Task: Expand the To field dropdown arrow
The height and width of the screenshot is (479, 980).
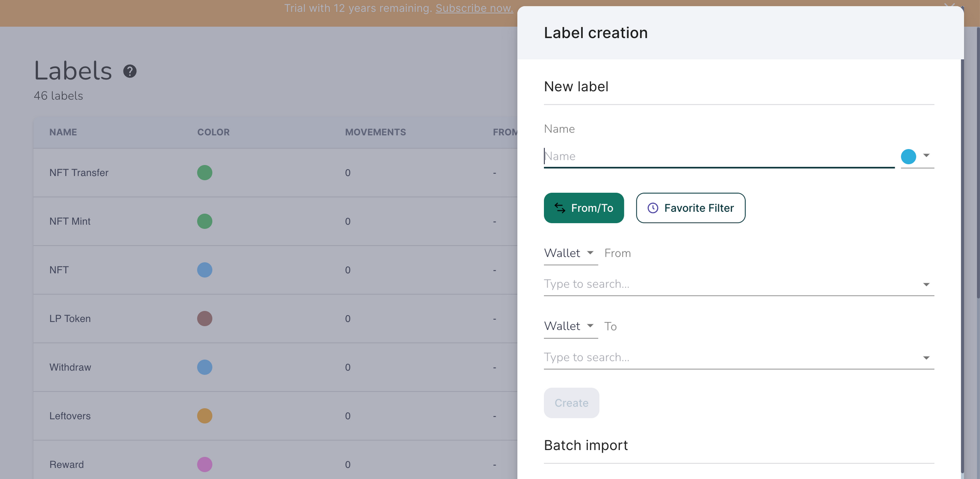Action: [x=926, y=358]
